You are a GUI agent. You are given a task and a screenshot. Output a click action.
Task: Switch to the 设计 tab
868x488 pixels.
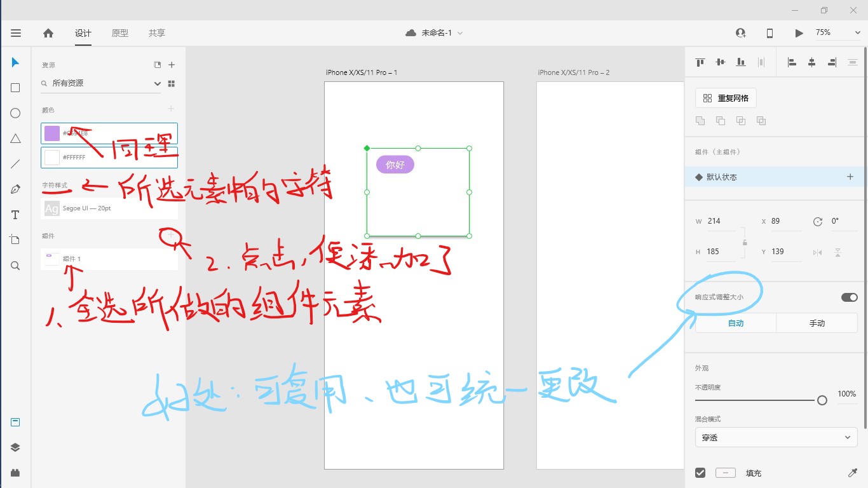(83, 33)
